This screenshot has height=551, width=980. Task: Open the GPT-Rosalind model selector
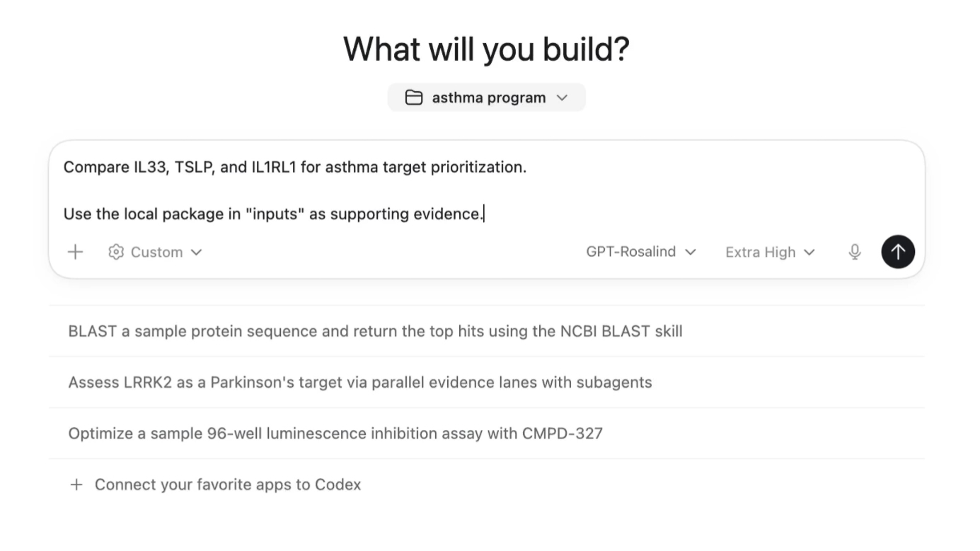click(x=630, y=252)
